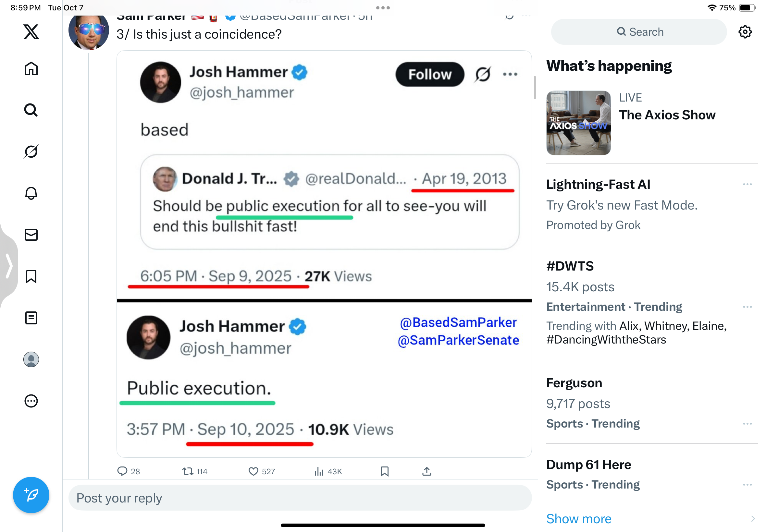
Task: Follow Josh Hammer in the embedded image
Action: (x=429, y=74)
